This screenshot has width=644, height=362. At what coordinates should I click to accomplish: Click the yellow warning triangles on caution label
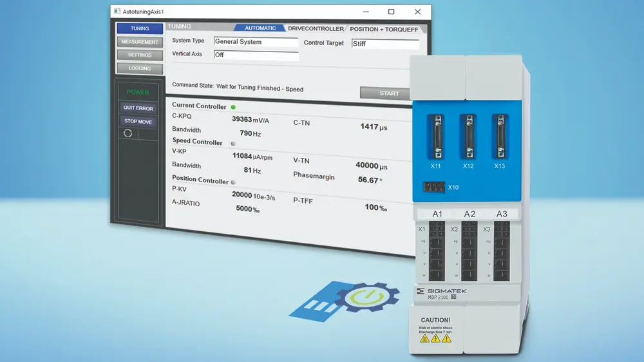point(436,338)
